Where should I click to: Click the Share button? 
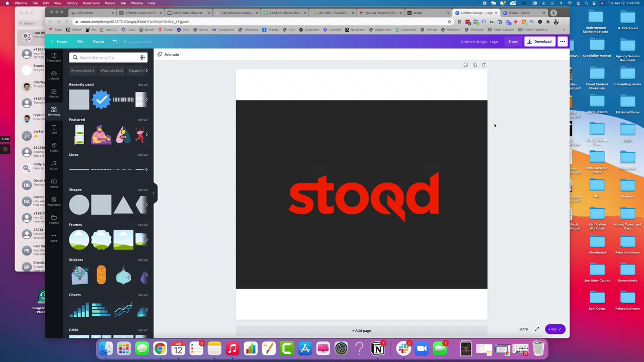point(513,41)
